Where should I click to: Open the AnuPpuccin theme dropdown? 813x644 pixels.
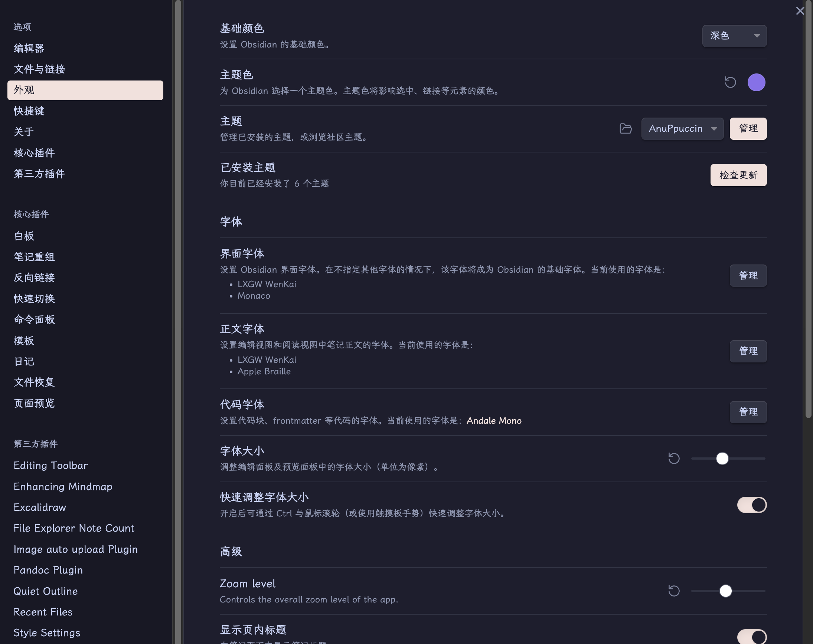pyautogui.click(x=682, y=128)
